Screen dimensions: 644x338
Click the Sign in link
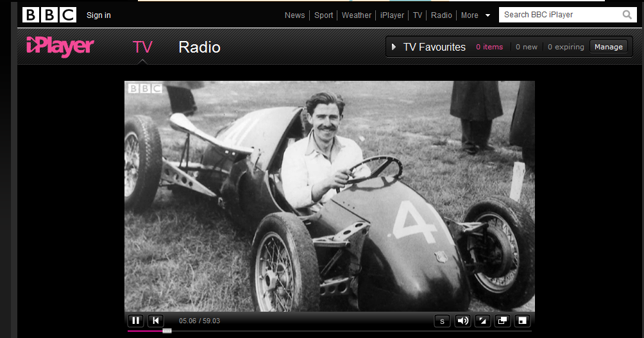(99, 15)
